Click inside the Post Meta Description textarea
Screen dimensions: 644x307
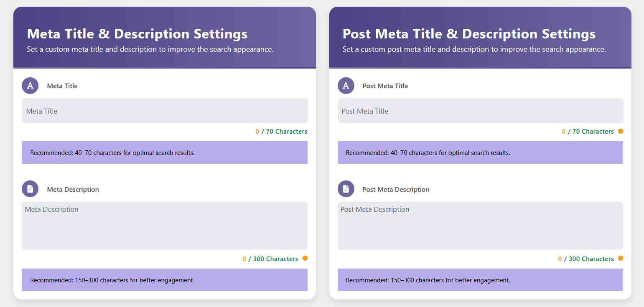point(480,226)
